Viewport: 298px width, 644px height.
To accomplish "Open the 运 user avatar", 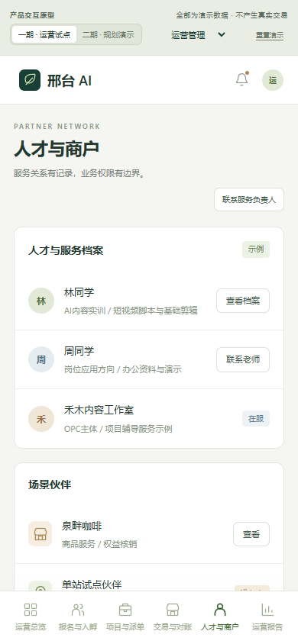I will 273,80.
